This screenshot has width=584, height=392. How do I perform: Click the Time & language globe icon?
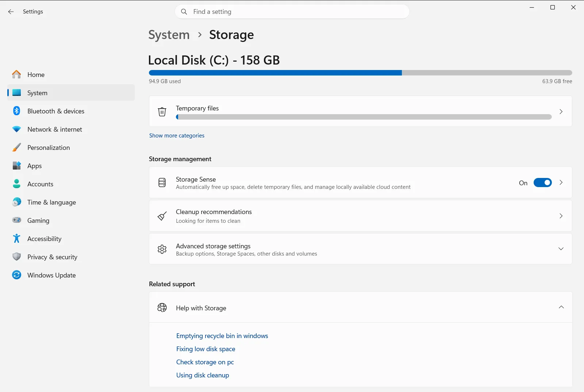[x=16, y=202]
